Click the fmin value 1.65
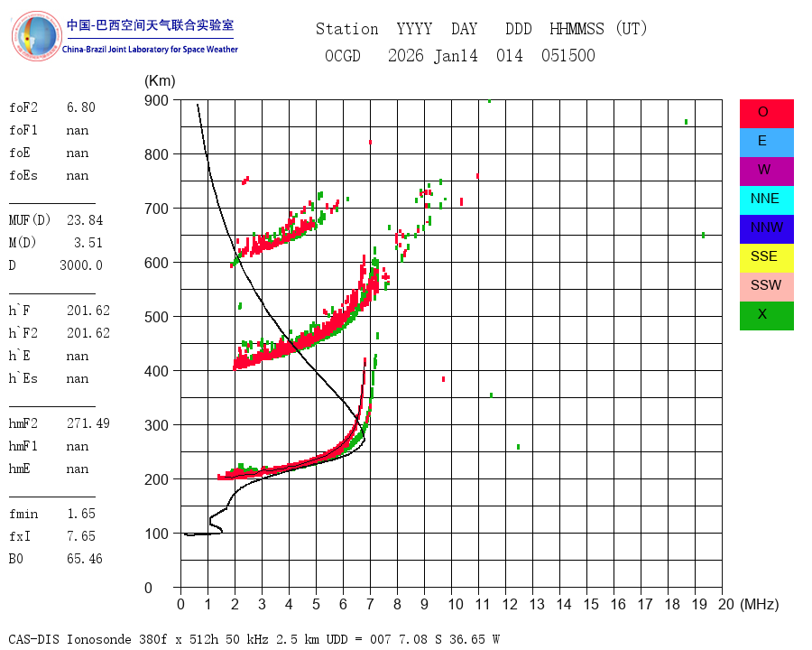812x650 pixels. (81, 514)
